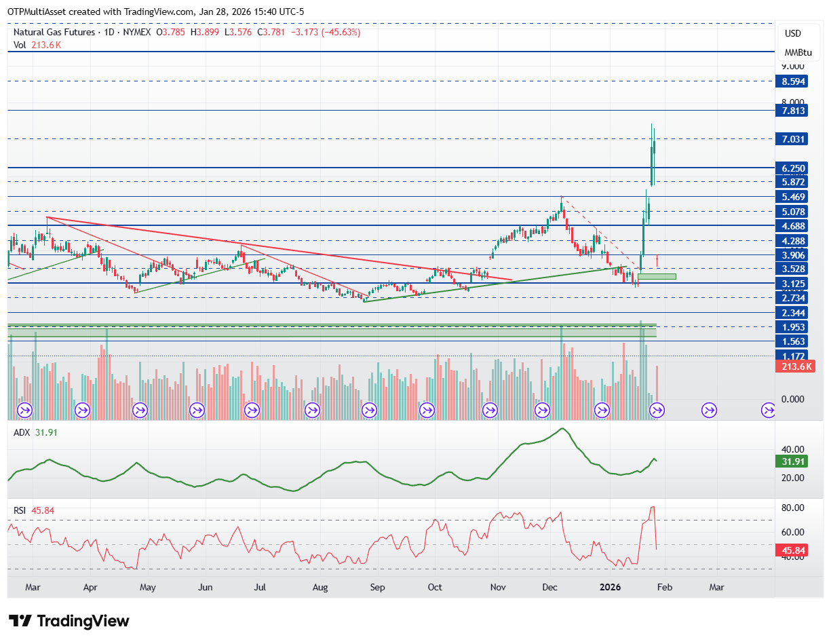
Task: Click the roll marker above the 2026 label
Action: tap(602, 410)
